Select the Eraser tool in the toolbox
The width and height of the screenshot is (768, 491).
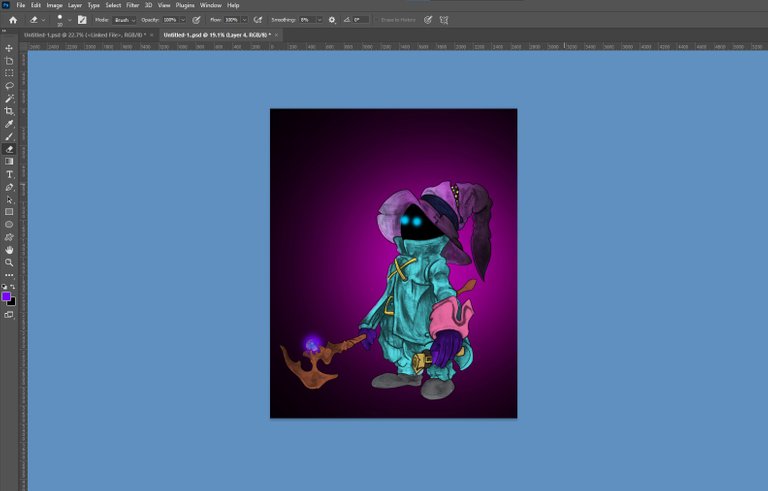pyautogui.click(x=9, y=149)
